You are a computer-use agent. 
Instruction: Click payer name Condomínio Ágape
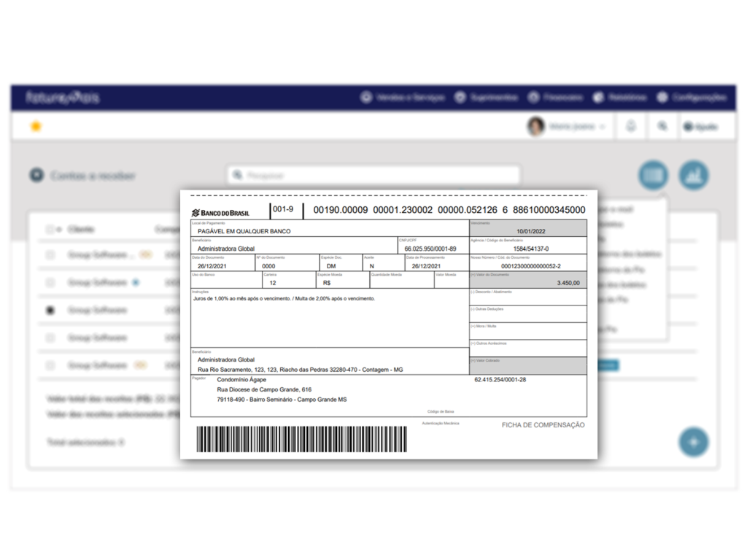(x=241, y=379)
